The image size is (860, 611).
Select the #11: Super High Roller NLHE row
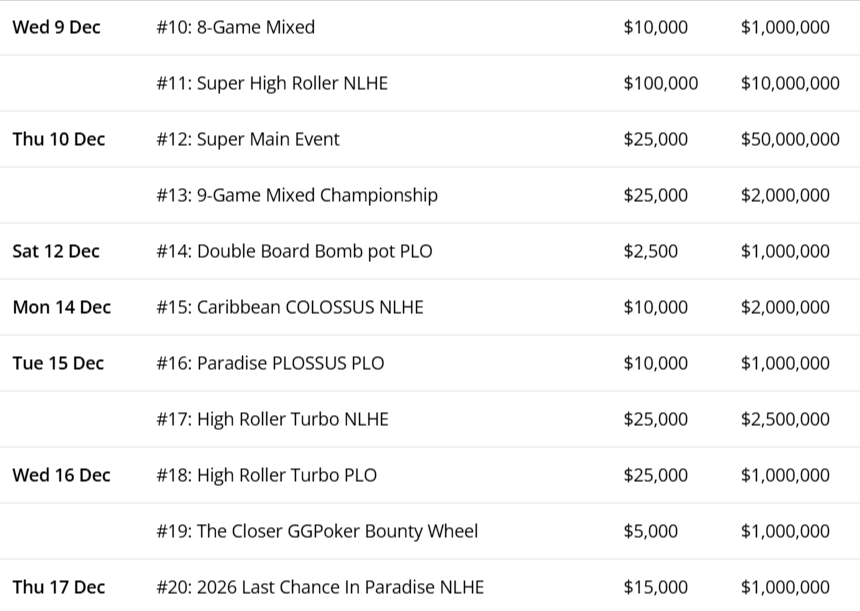pyautogui.click(x=430, y=83)
